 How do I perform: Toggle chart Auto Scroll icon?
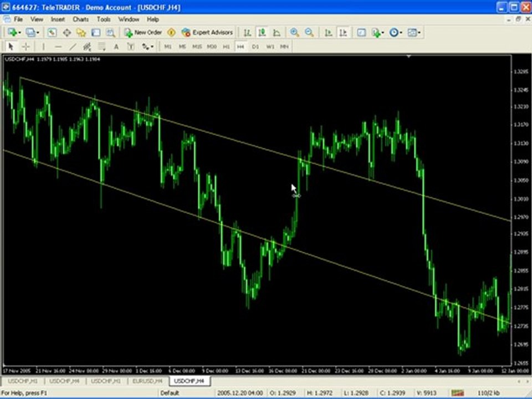tap(328, 33)
